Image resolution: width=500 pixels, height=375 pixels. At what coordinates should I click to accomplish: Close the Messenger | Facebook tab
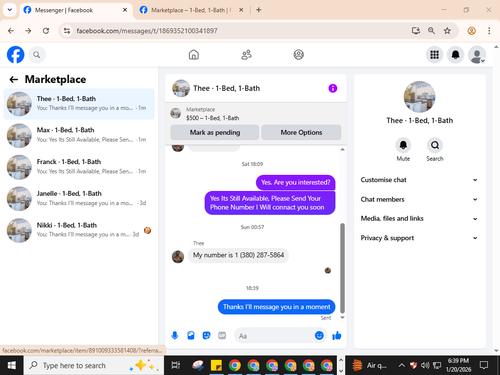(x=125, y=10)
